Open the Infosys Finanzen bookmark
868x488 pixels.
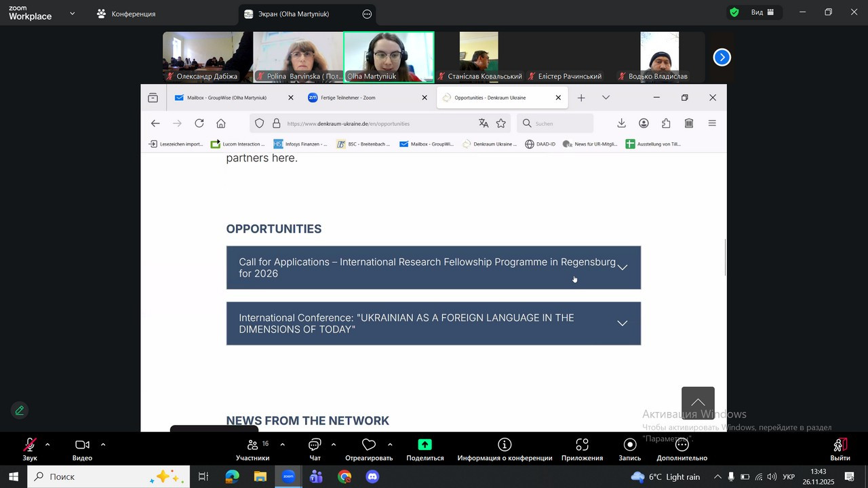[300, 144]
